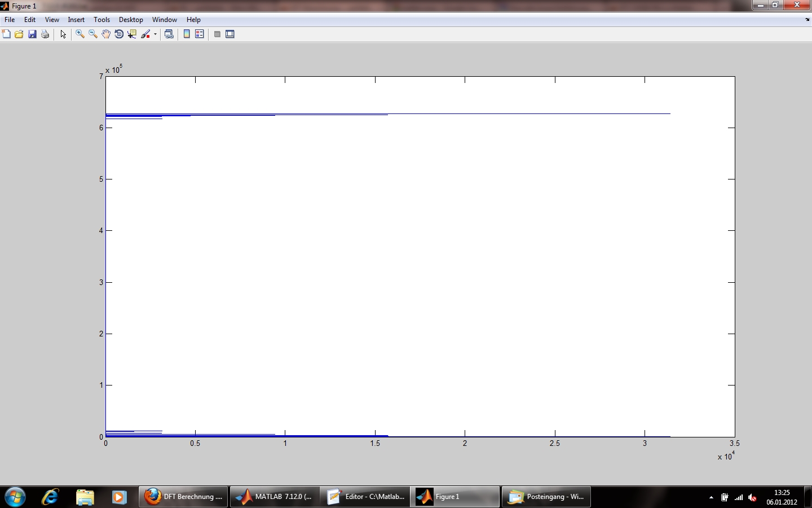This screenshot has height=508, width=812.
Task: Click the Link Plot toolbar icon
Action: (x=169, y=34)
